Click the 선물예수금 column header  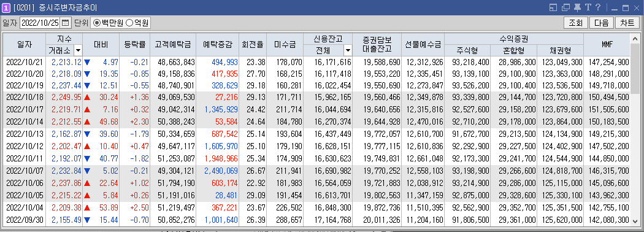pos(423,45)
